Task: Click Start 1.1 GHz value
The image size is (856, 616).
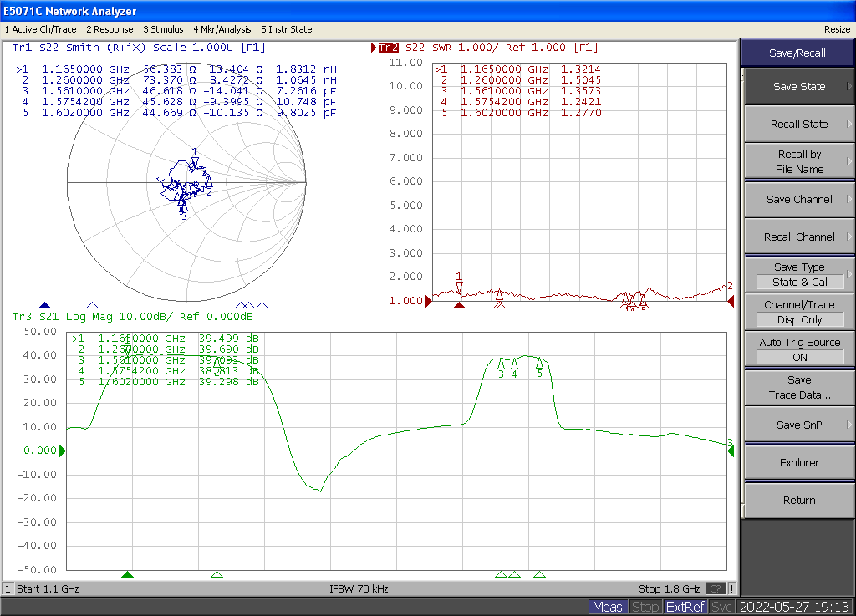Action: (x=48, y=588)
